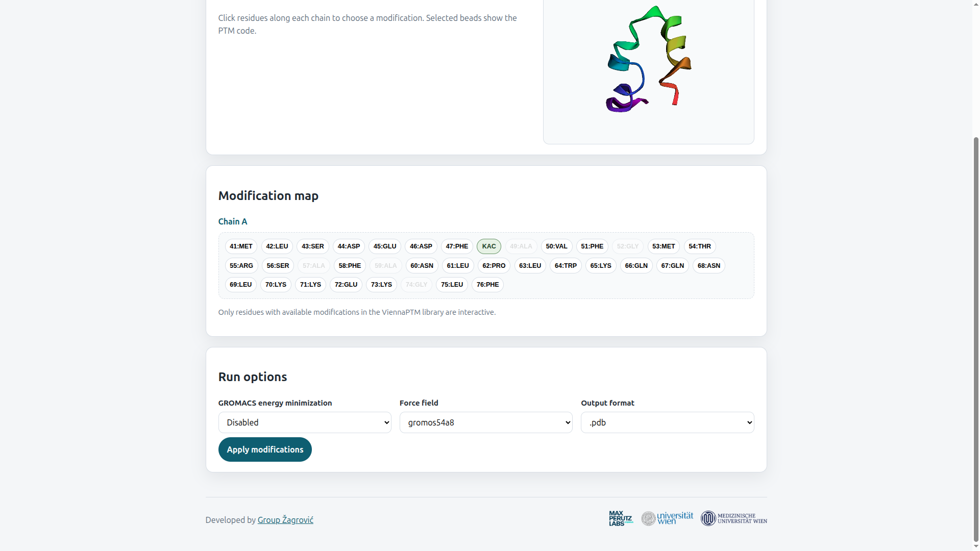The height and width of the screenshot is (551, 980).
Task: Select residue 62:PRO bead
Action: (494, 266)
